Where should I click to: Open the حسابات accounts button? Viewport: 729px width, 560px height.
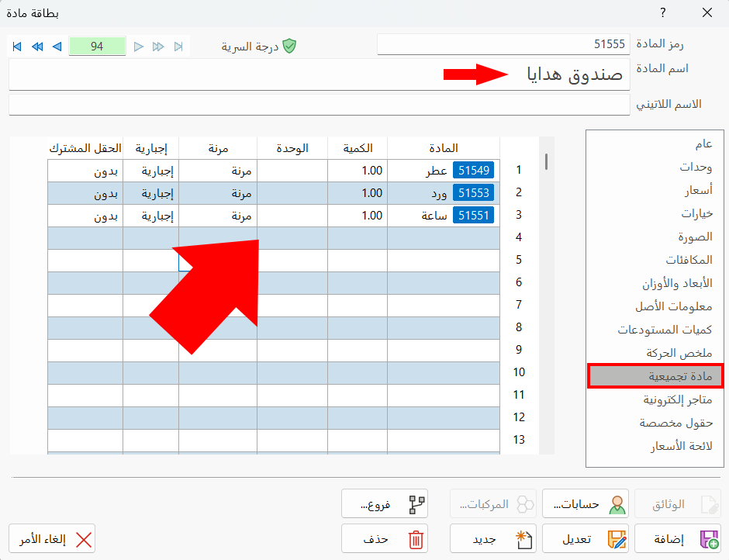point(586,503)
